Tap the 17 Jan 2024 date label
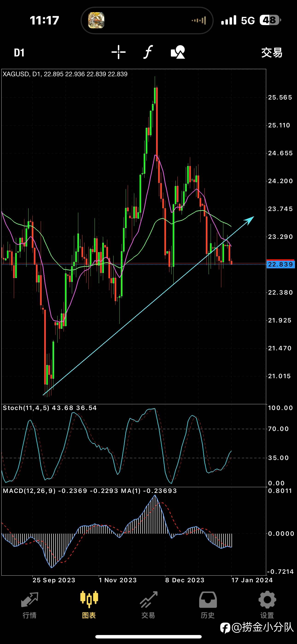297x644 pixels. [252, 580]
